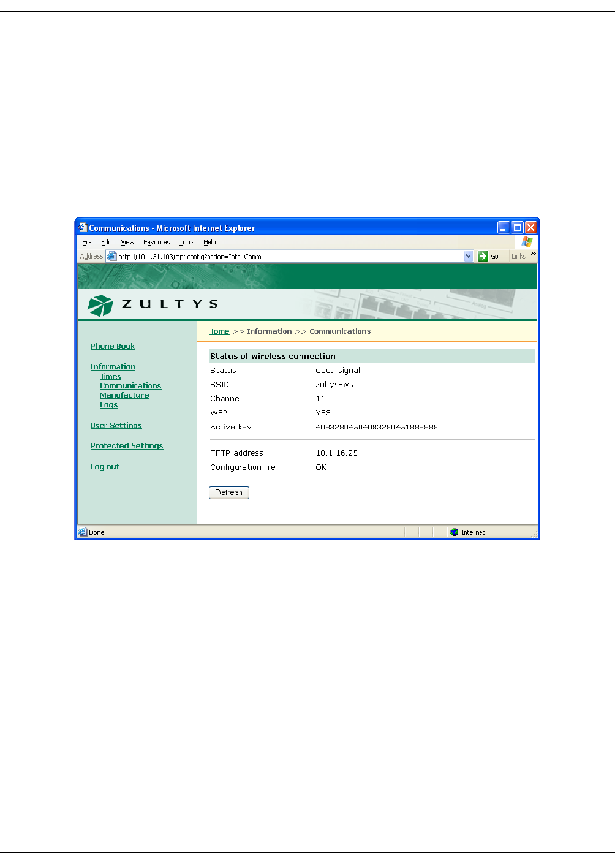Minimize the Internet Explorer window
615x868 pixels.
point(504,227)
